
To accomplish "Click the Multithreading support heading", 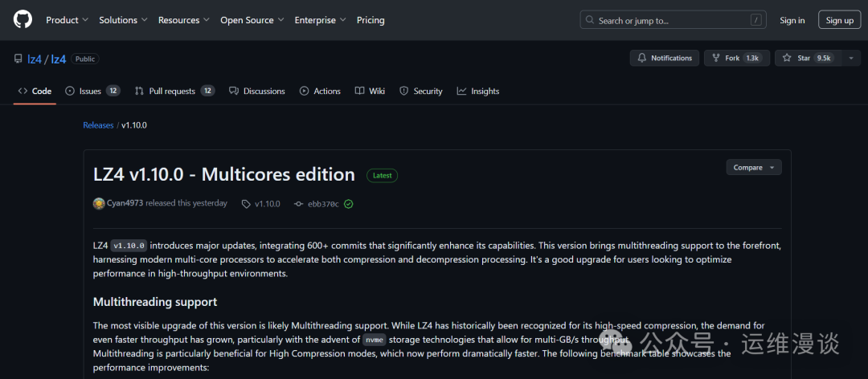I will pos(155,302).
